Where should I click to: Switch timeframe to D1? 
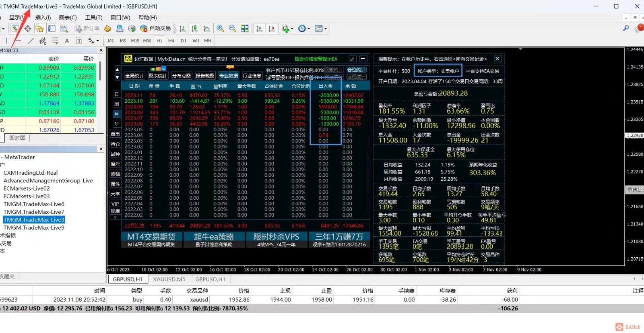pos(184,41)
